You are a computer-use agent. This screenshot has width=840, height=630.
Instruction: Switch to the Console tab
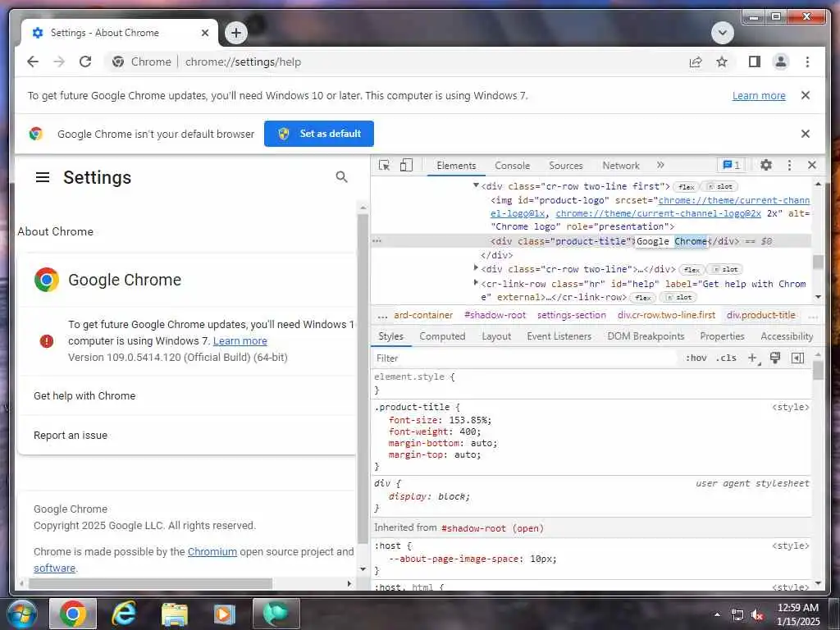[512, 166]
